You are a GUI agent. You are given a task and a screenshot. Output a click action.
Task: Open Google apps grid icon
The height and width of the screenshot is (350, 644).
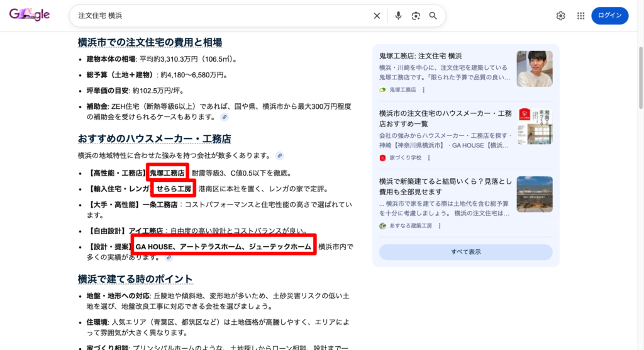(x=580, y=16)
